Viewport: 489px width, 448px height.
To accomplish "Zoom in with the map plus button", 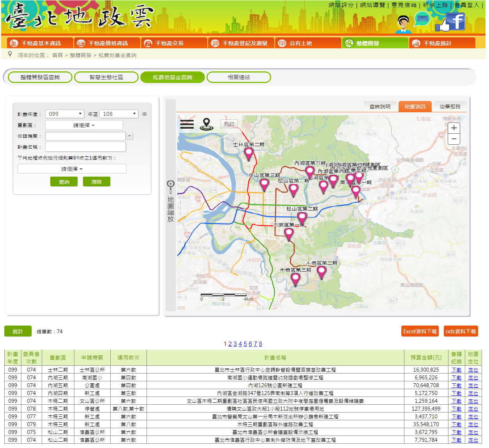I will coord(454,128).
